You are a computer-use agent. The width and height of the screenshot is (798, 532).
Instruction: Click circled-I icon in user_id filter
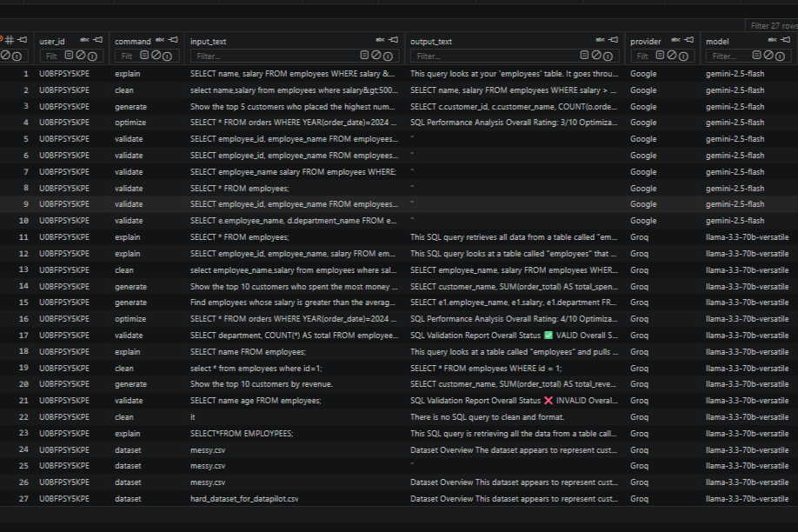point(92,56)
